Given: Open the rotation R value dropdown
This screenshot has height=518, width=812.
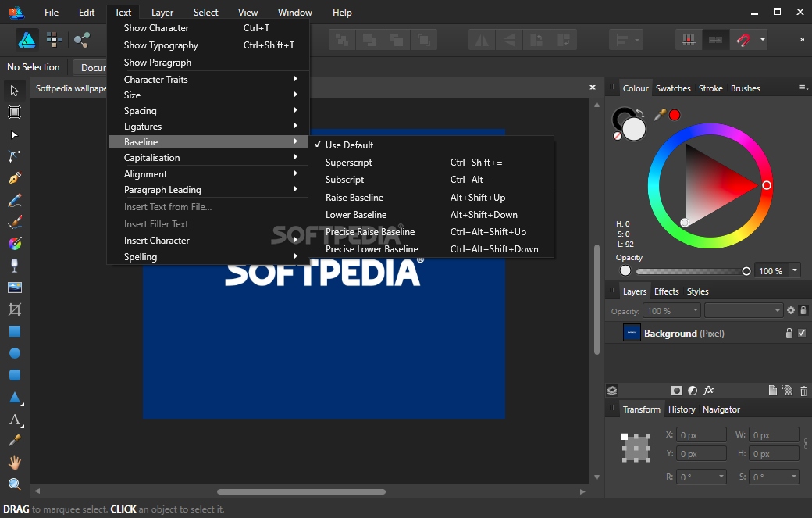Looking at the screenshot, I should [721, 477].
